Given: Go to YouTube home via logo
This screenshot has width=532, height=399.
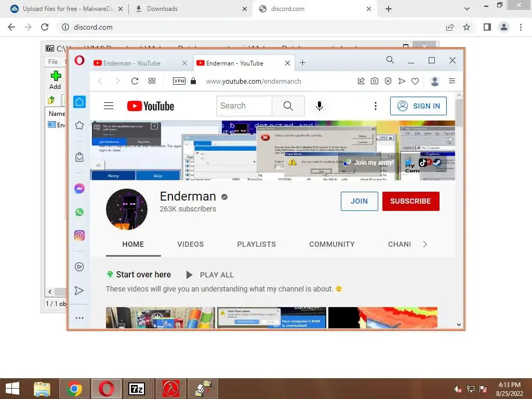Looking at the screenshot, I should [151, 106].
